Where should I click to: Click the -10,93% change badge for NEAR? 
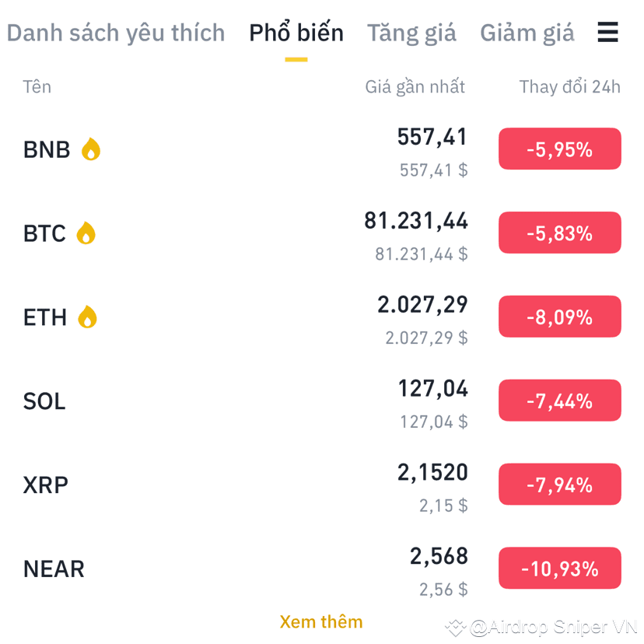pos(559,569)
